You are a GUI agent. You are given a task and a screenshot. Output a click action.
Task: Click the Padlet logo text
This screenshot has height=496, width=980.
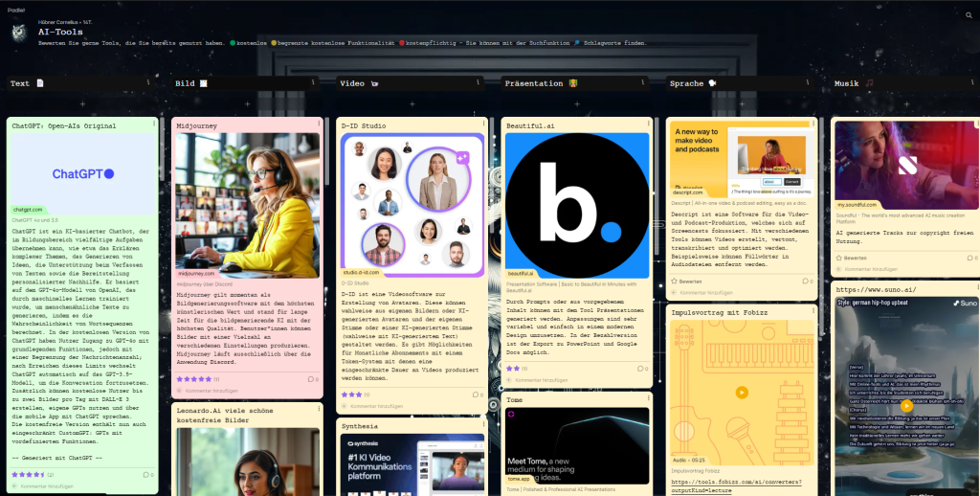[x=15, y=10]
